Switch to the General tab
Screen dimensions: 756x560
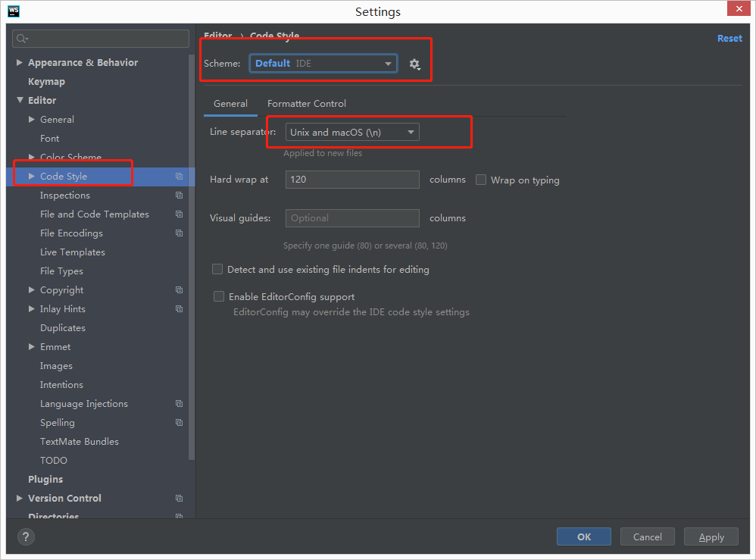coord(230,104)
